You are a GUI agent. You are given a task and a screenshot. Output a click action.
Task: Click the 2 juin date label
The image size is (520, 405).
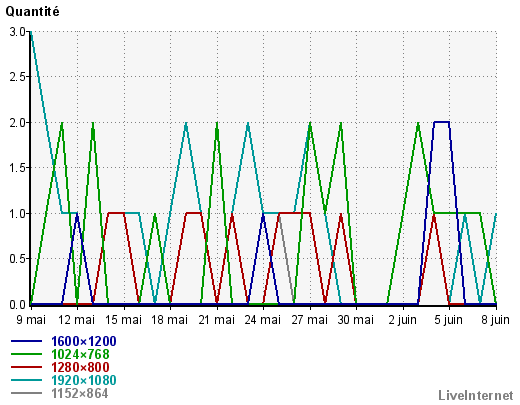[x=403, y=320]
